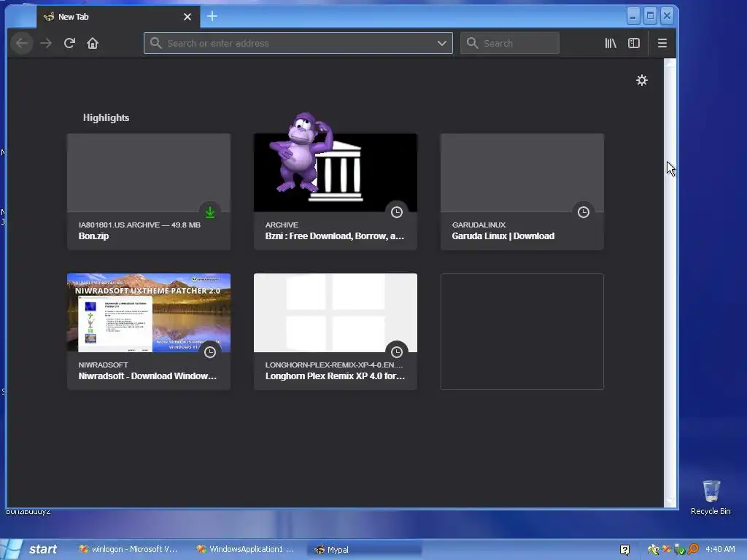Click the red X network tray icon
Viewport: 747px width, 560px height.
click(667, 549)
